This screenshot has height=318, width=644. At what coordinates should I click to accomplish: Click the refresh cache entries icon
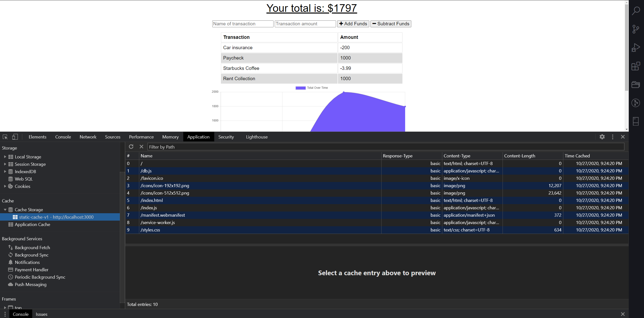131,147
